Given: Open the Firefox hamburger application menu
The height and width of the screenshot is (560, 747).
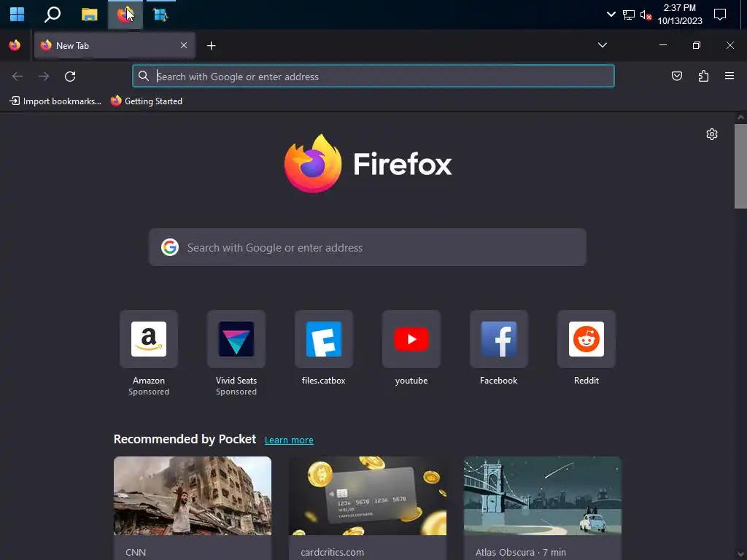Looking at the screenshot, I should point(729,76).
